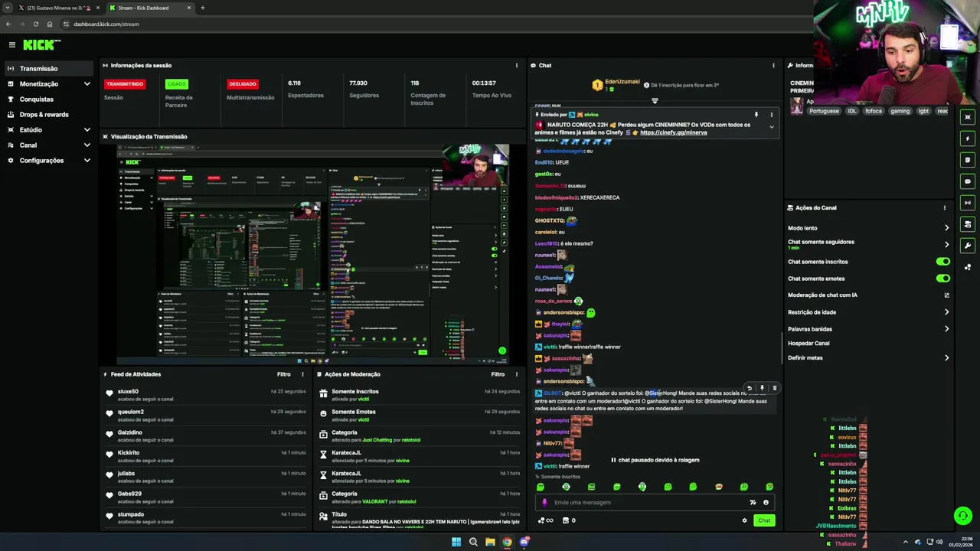Click the channel points icon below the message box
The height and width of the screenshot is (551, 980).
coord(545,520)
